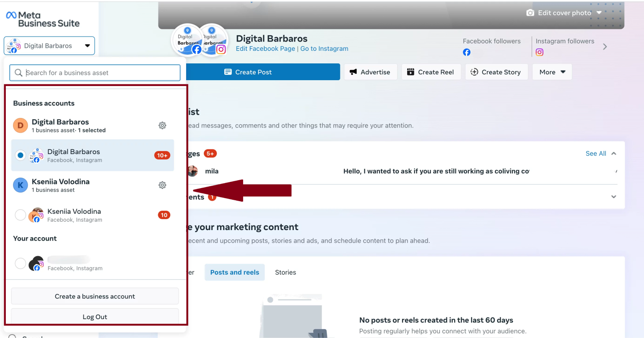The height and width of the screenshot is (338, 644).
Task: Expand the comments section chevron
Action: point(613,197)
